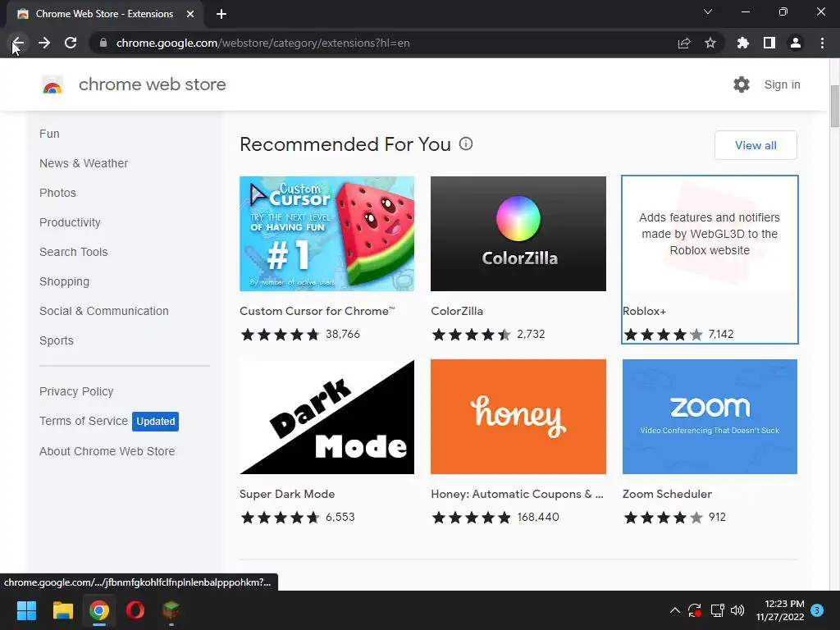Click the ColorZilla title text
This screenshot has width=840, height=630.
(457, 311)
